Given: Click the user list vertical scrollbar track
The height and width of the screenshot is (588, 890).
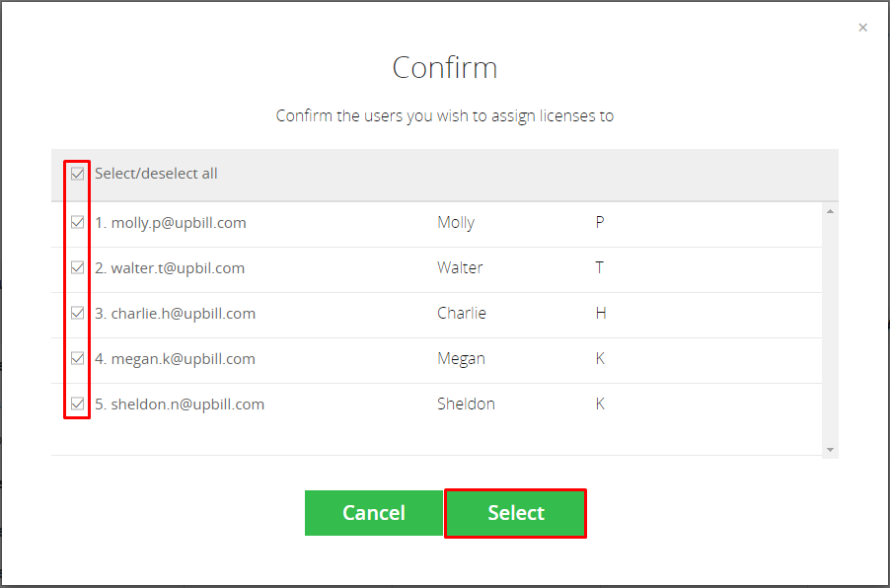Looking at the screenshot, I should tap(830, 331).
